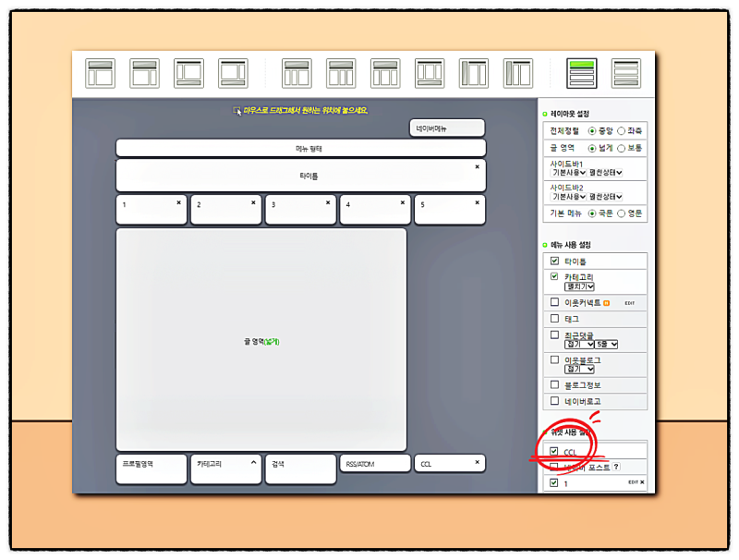The width and height of the screenshot is (739, 560).
Task: Enable the 블로그정보 checkbox
Action: click(555, 384)
